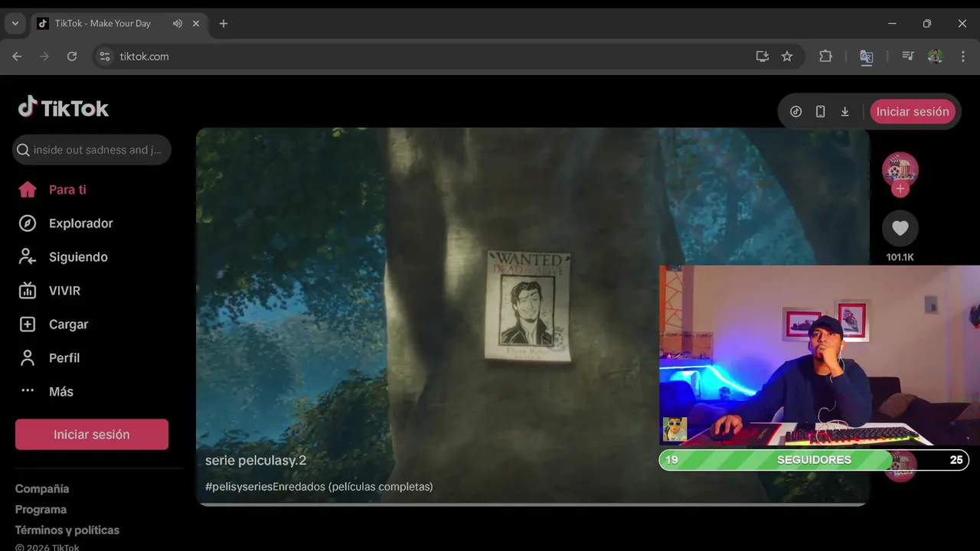The width and height of the screenshot is (980, 551).
Task: Click the small avatar in the webcam overlay
Action: tap(675, 429)
